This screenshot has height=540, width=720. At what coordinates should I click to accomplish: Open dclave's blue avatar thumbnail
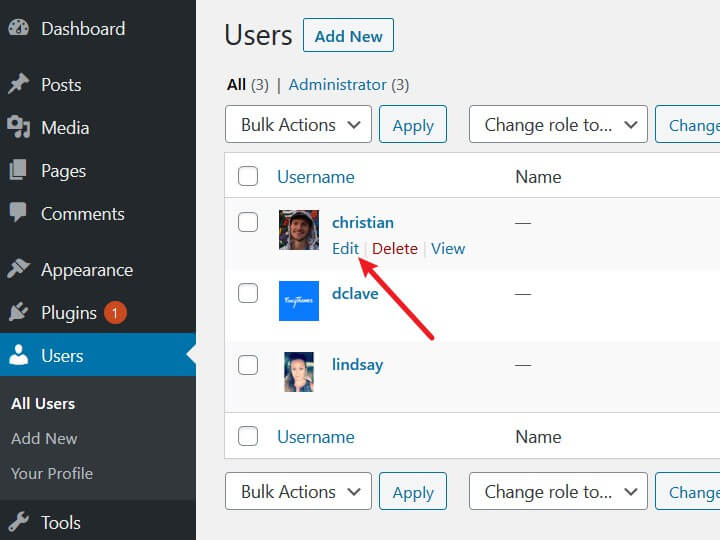[299, 301]
